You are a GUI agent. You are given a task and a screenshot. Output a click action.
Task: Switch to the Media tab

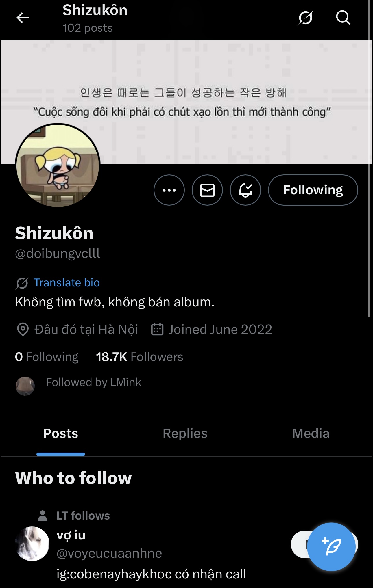(x=311, y=433)
